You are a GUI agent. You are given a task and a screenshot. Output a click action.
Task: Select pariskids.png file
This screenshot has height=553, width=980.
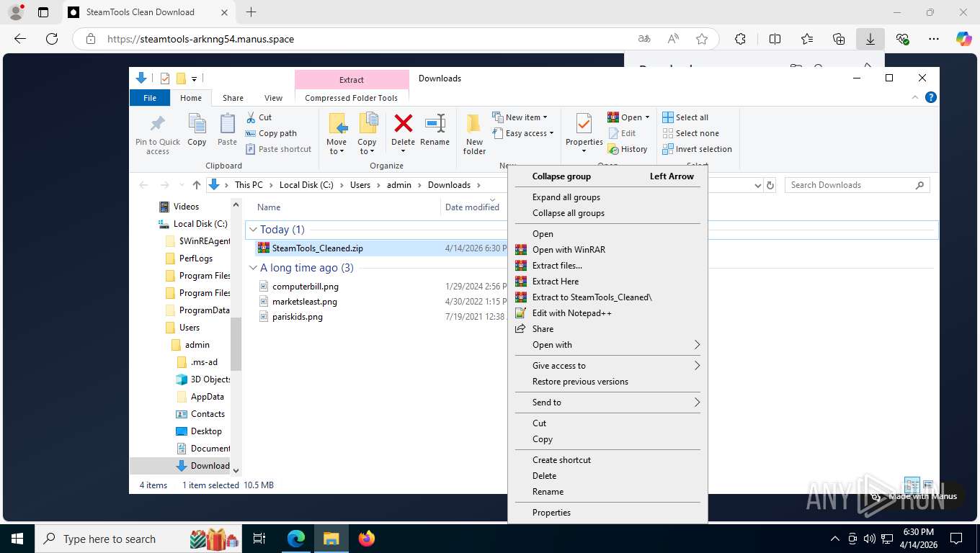click(x=297, y=317)
